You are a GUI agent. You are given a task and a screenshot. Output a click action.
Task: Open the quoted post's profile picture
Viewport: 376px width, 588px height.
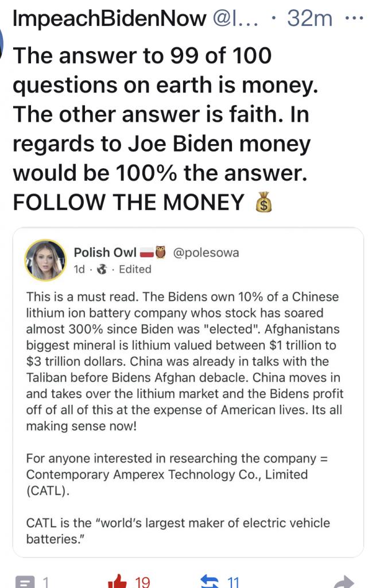click(x=44, y=260)
